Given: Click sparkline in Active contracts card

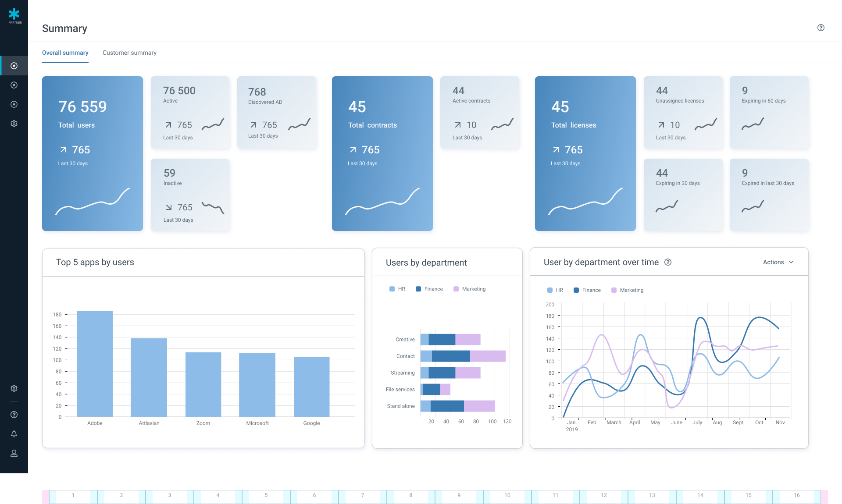Looking at the screenshot, I should tap(503, 124).
